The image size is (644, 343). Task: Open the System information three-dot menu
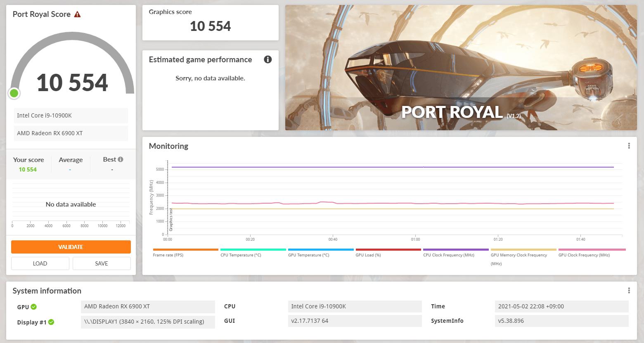[x=629, y=291]
